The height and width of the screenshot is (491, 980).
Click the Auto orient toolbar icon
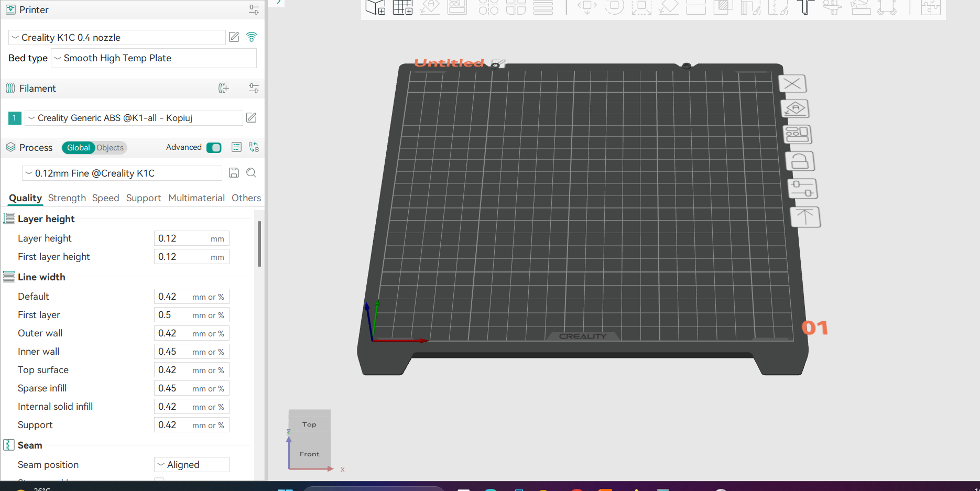(x=430, y=7)
